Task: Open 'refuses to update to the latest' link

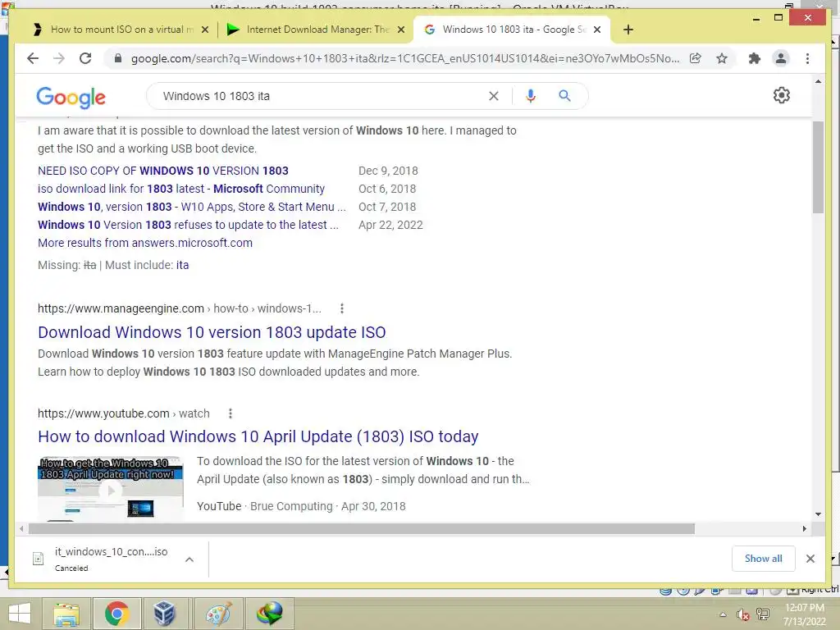Action: coord(188,225)
